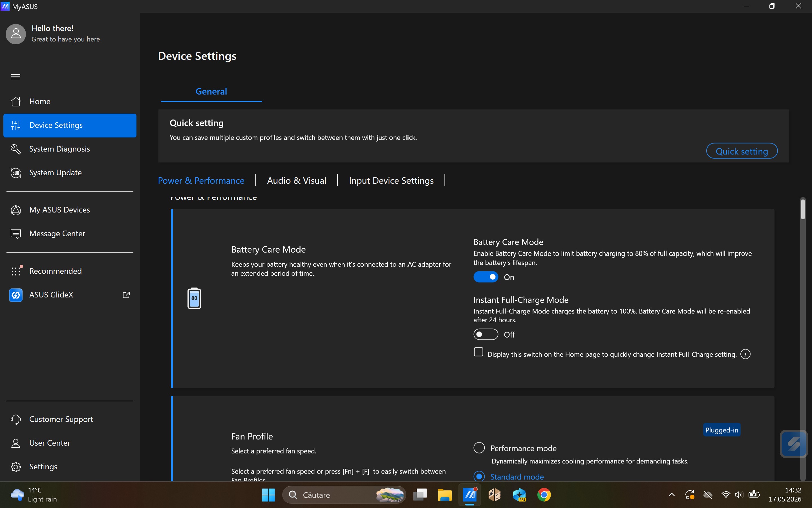Open GlideX external link arrow icon

click(126, 295)
